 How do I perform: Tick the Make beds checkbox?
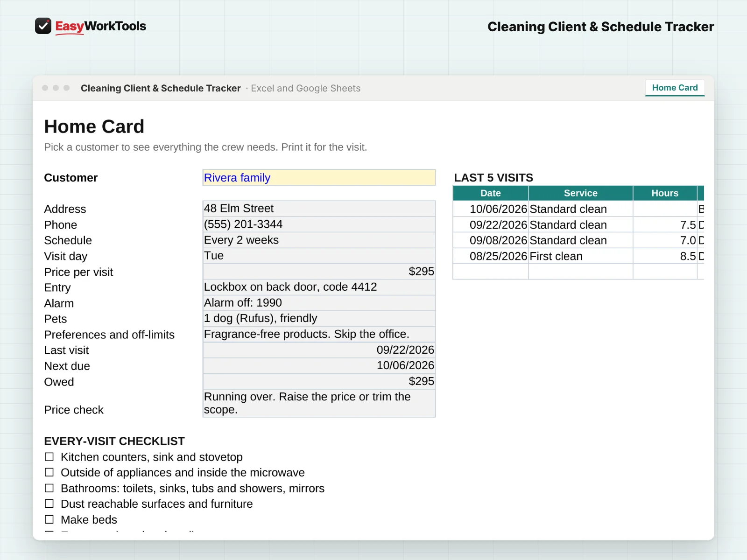point(49,519)
